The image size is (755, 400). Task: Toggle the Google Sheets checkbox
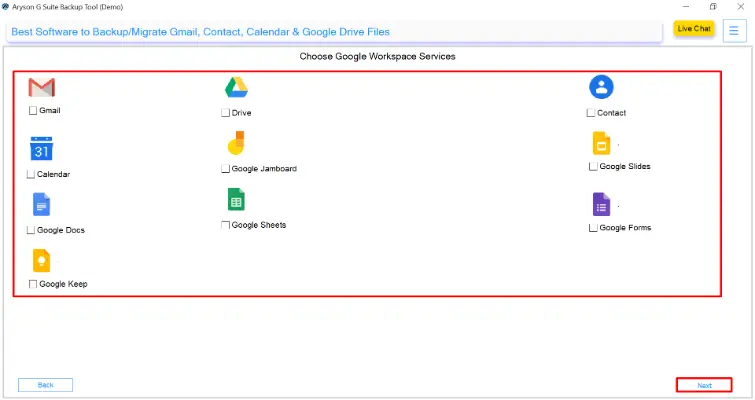point(226,225)
